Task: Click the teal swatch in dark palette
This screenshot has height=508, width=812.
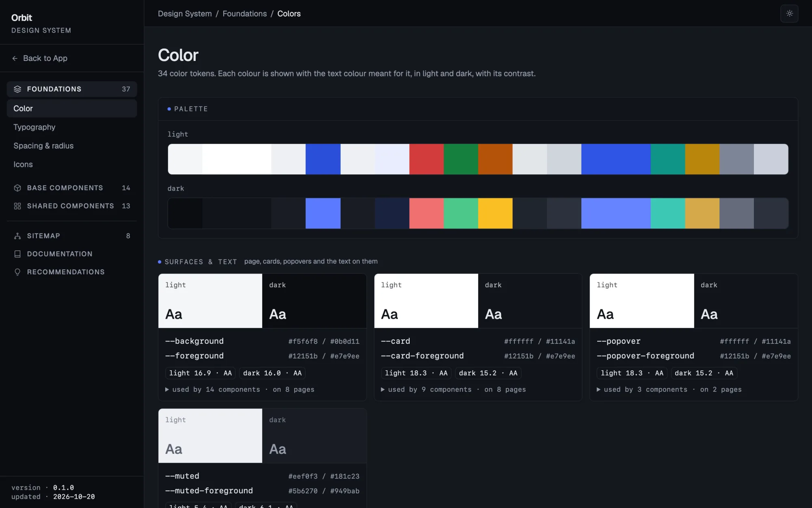Action: 668,213
